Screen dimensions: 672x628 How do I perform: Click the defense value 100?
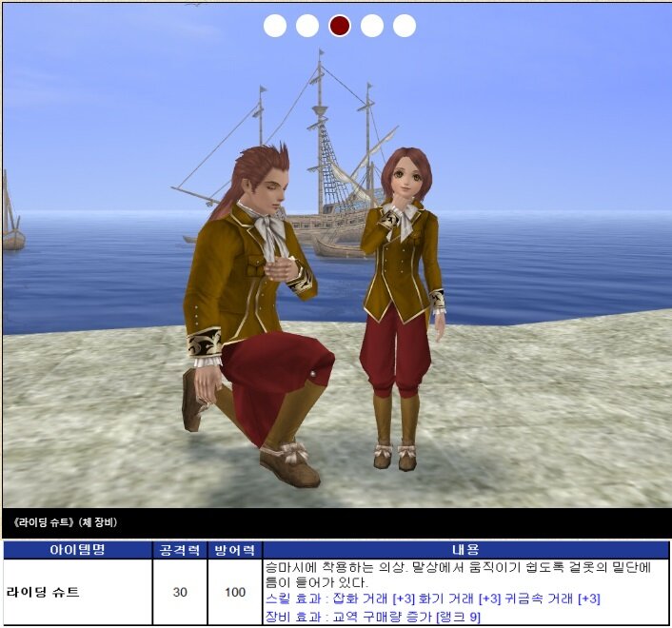(x=235, y=592)
